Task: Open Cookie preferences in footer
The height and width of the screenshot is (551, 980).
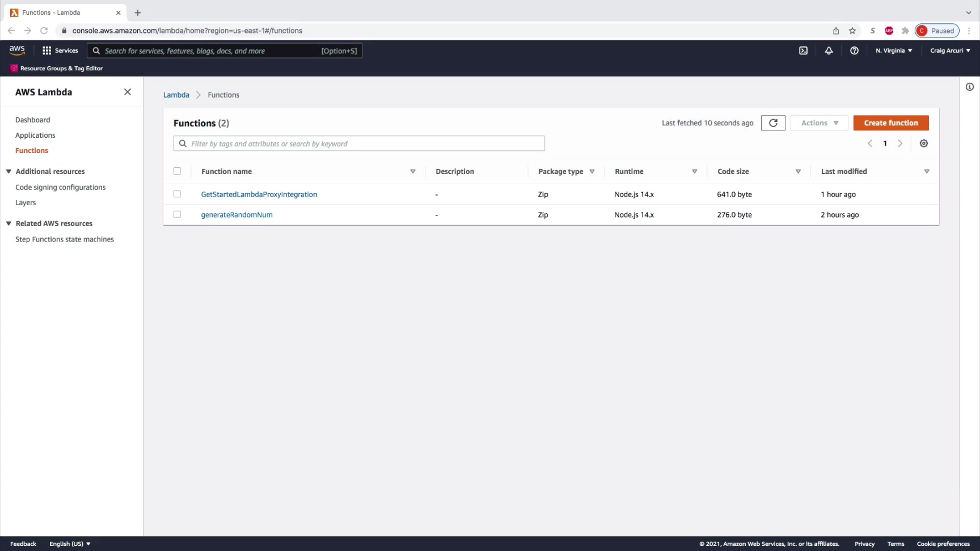Action: pos(944,544)
